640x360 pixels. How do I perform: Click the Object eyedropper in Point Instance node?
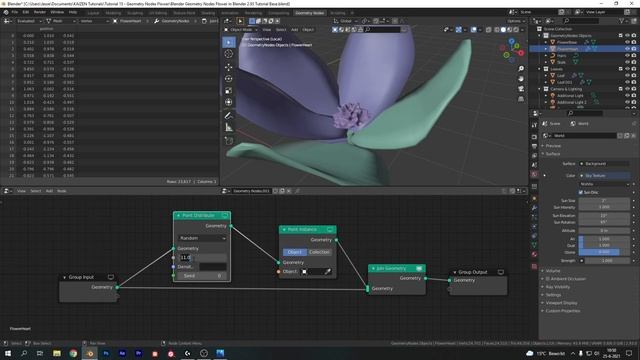click(x=327, y=271)
